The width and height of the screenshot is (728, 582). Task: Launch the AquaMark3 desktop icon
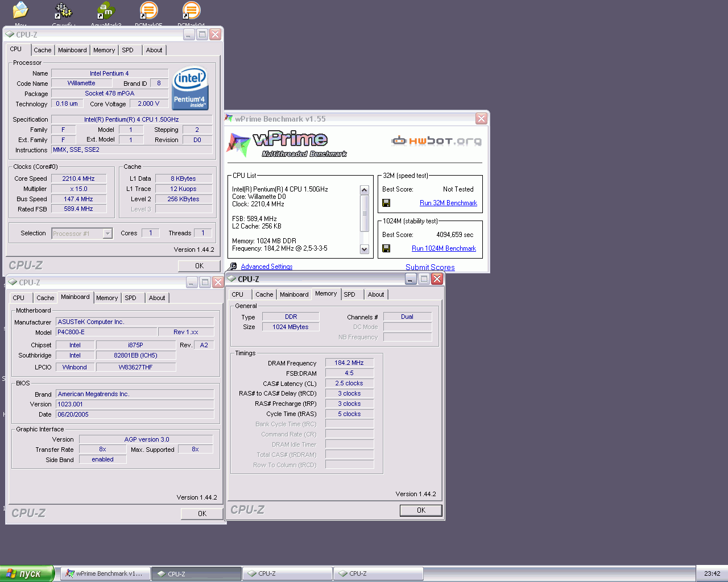106,10
